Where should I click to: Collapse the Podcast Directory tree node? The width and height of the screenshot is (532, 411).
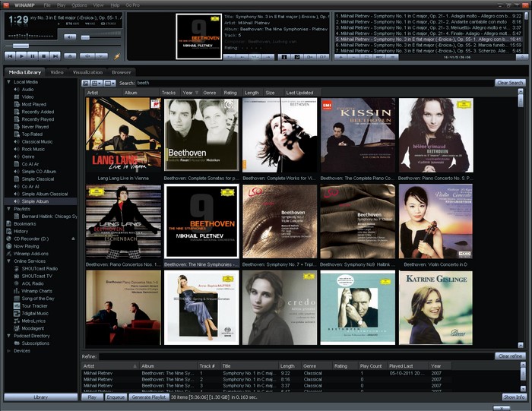coord(8,336)
